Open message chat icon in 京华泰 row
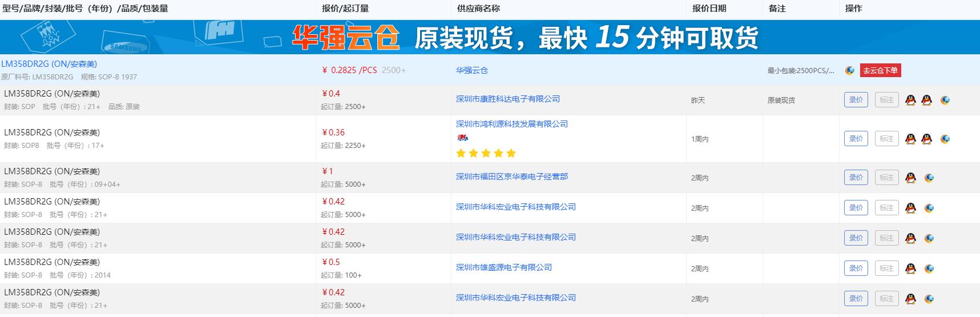The image size is (980, 317). tap(929, 178)
